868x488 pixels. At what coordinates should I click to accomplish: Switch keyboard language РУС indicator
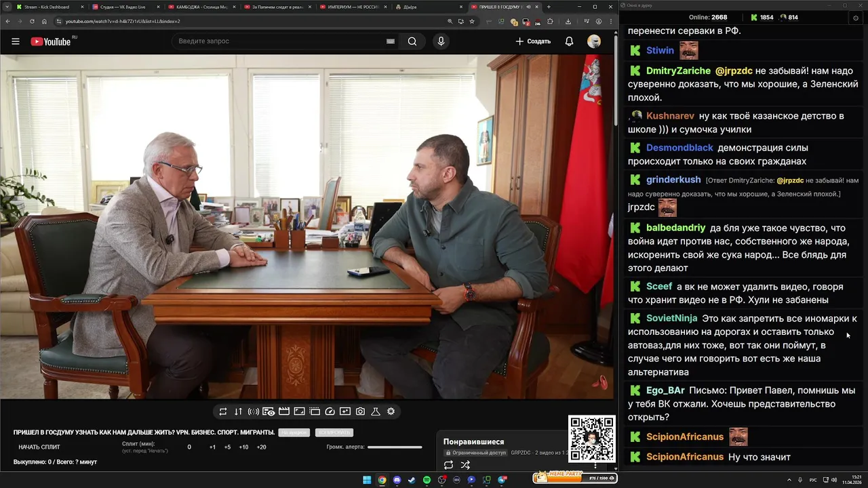(x=813, y=480)
